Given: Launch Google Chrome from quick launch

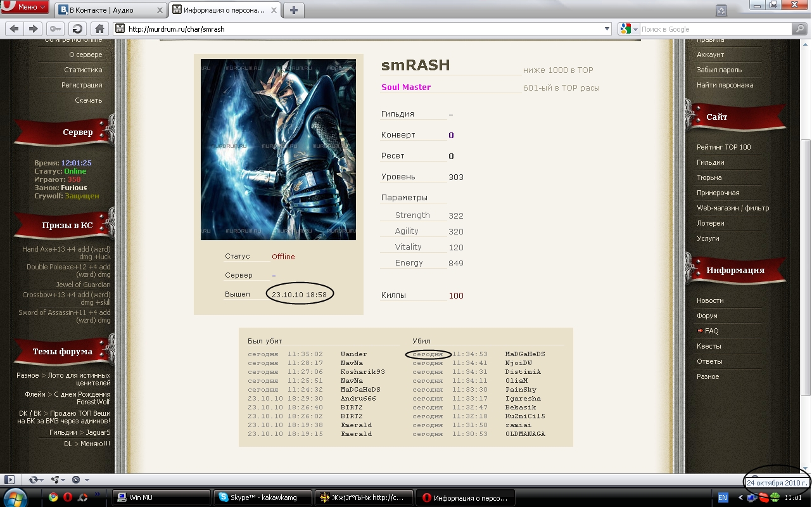Looking at the screenshot, I should pyautogui.click(x=53, y=497).
